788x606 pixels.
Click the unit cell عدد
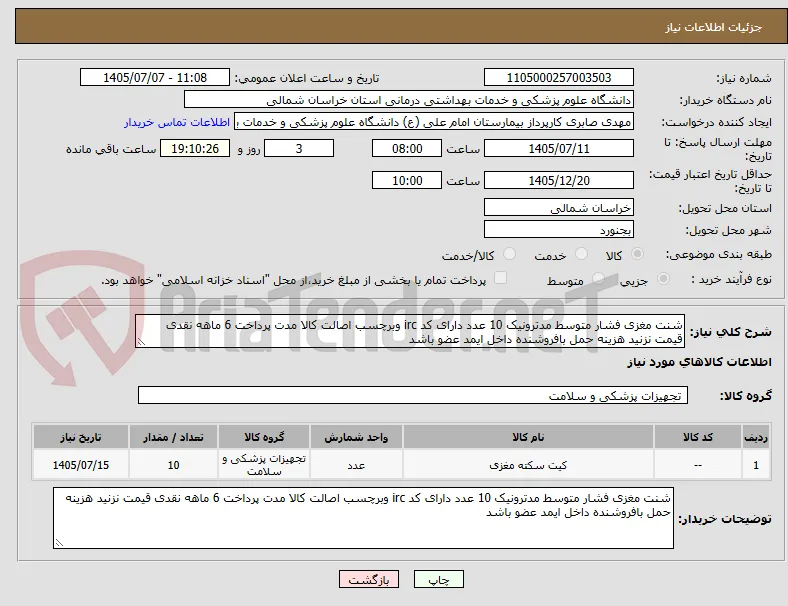356,465
